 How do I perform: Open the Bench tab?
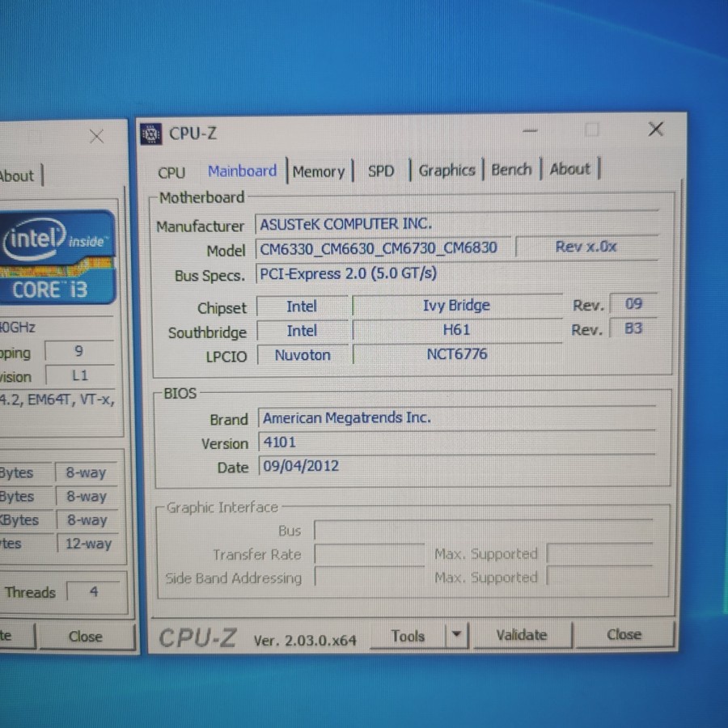[x=511, y=169]
